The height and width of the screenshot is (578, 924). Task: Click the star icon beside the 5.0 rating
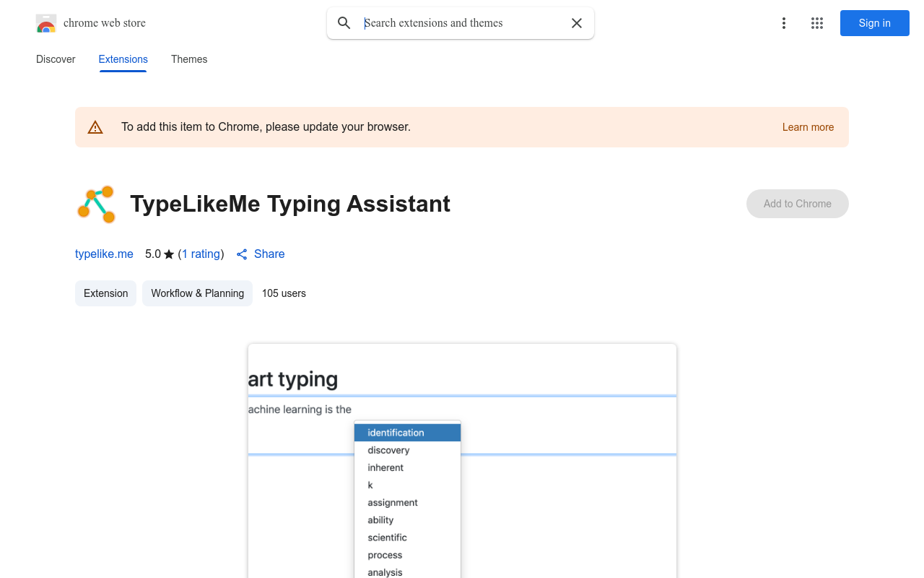click(x=169, y=254)
